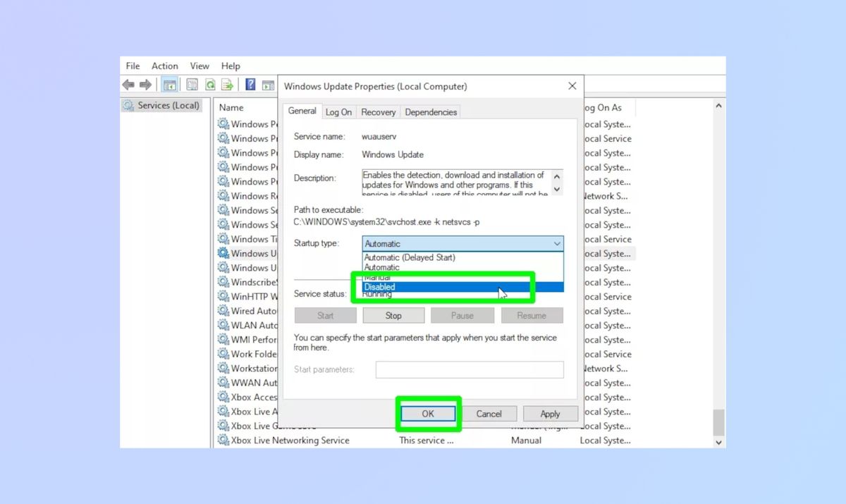The image size is (846, 504).
Task: Open the Action menu
Action: click(x=164, y=66)
